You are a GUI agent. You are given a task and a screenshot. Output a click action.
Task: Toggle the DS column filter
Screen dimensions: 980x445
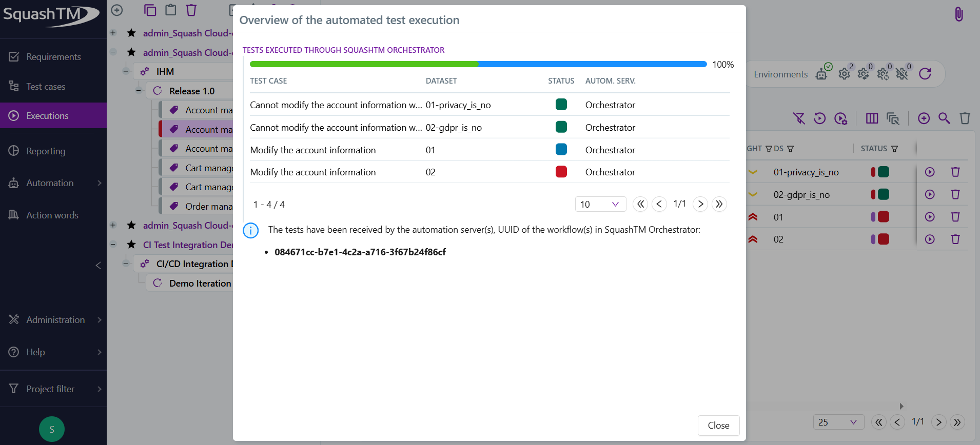790,149
